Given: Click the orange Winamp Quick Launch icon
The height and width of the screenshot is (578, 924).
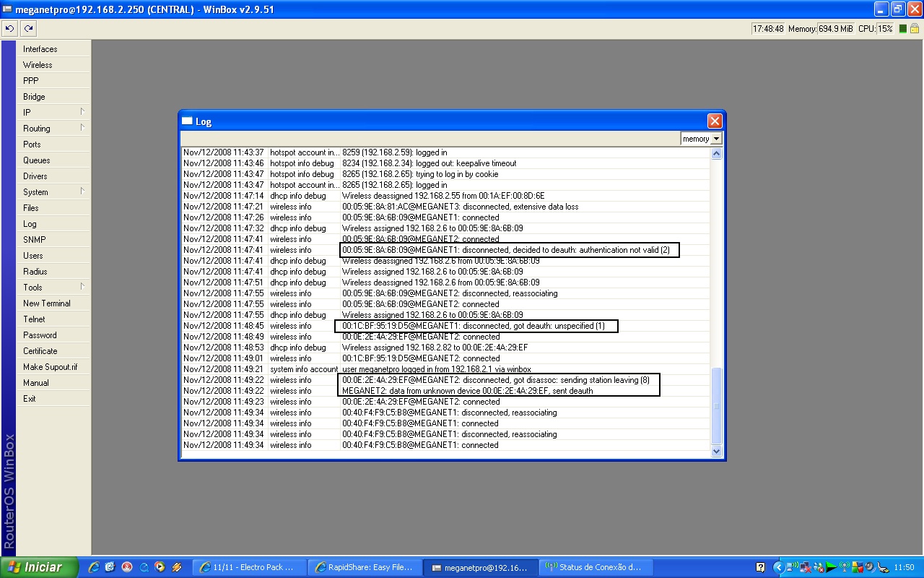Looking at the screenshot, I should [x=176, y=567].
